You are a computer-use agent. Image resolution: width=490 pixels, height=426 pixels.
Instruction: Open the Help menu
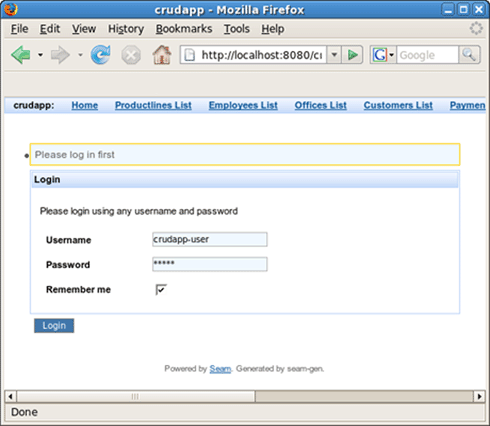point(273,29)
